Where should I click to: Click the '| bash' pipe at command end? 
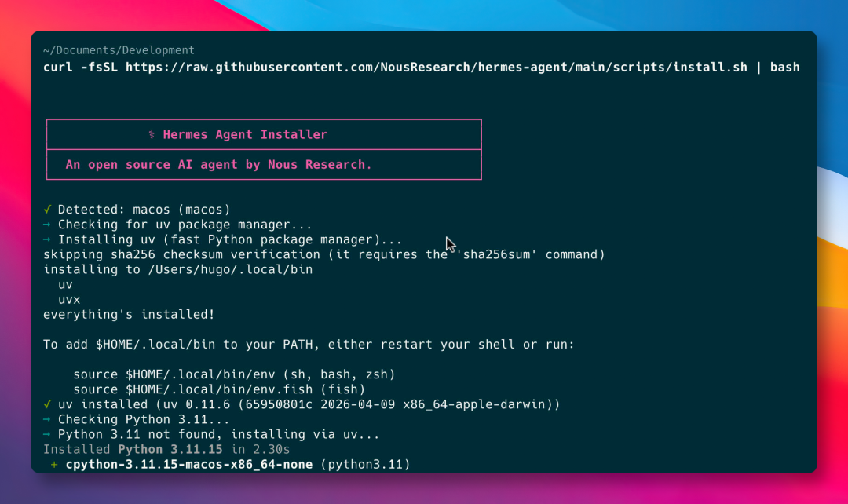[x=777, y=67]
